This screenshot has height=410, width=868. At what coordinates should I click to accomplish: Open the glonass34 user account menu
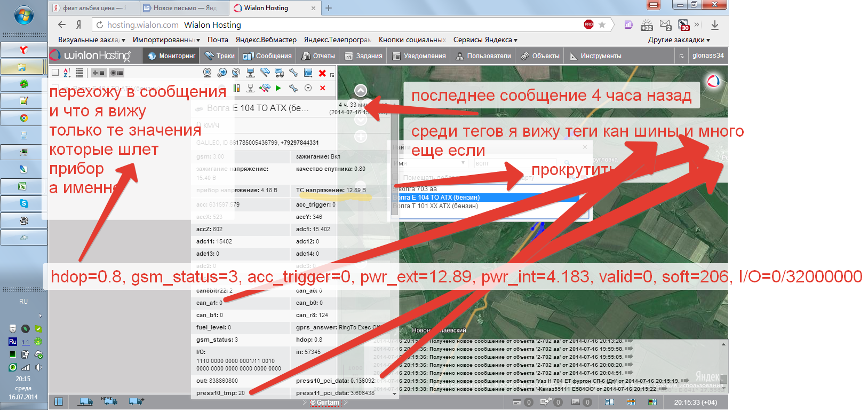tap(707, 56)
